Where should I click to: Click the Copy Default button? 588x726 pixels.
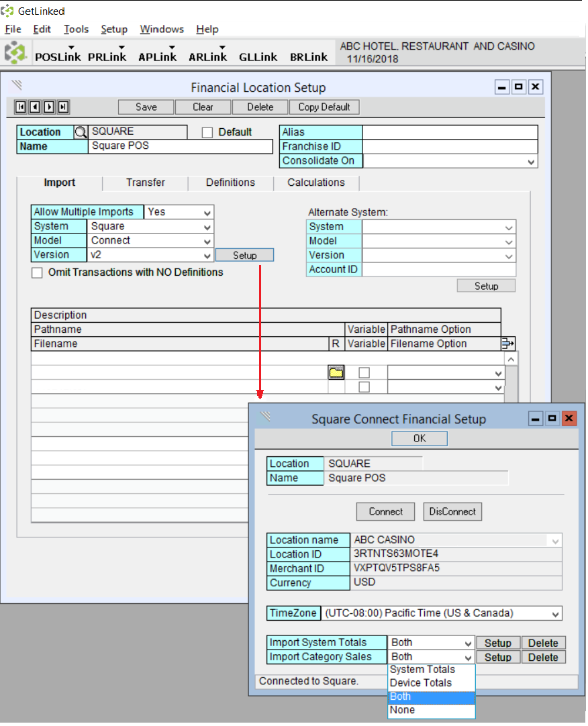coord(324,107)
